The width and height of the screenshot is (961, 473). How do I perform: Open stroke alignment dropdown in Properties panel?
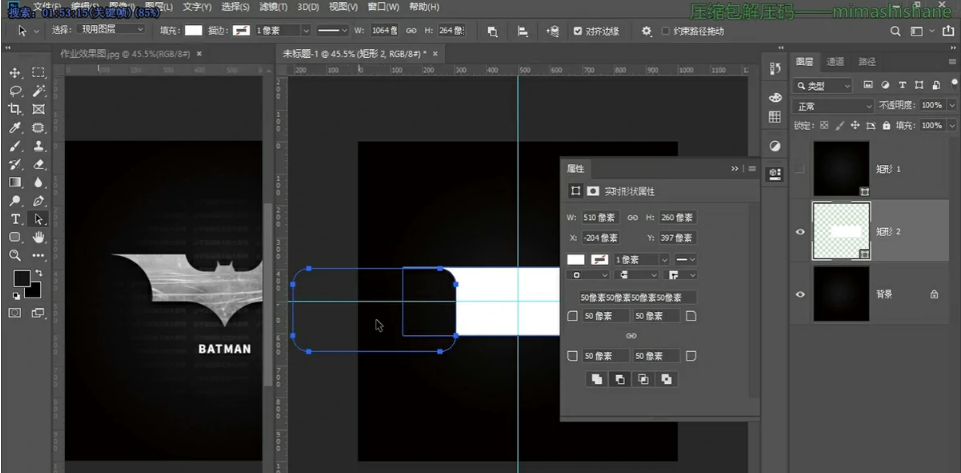588,276
